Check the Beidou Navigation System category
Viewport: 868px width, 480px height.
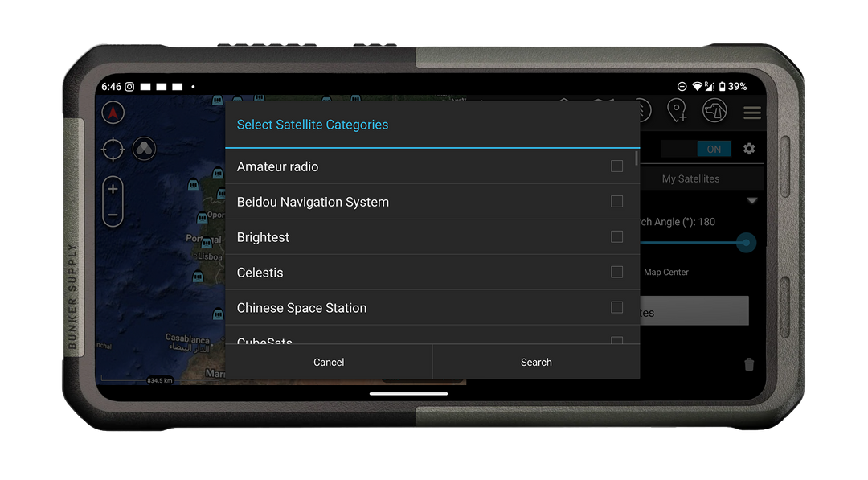pos(616,201)
